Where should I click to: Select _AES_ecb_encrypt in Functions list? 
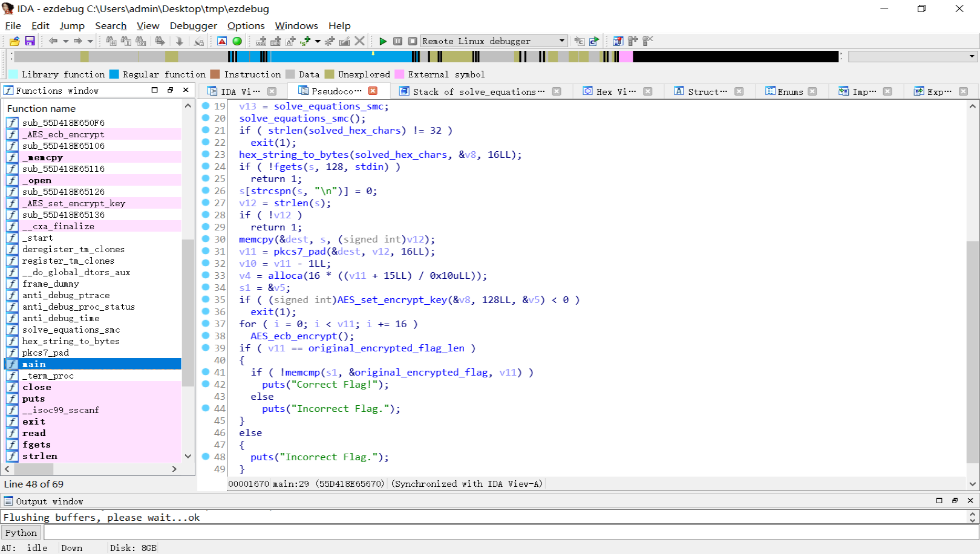(x=94, y=134)
